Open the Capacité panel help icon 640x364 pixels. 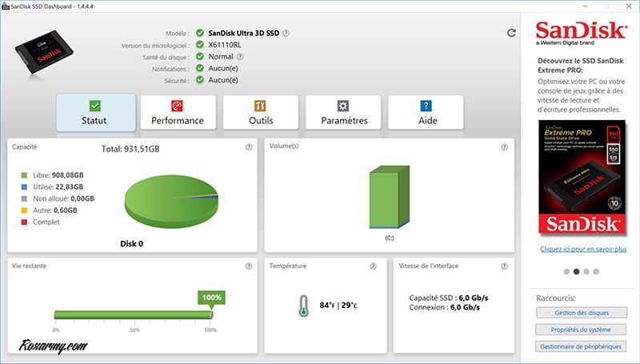[249, 147]
